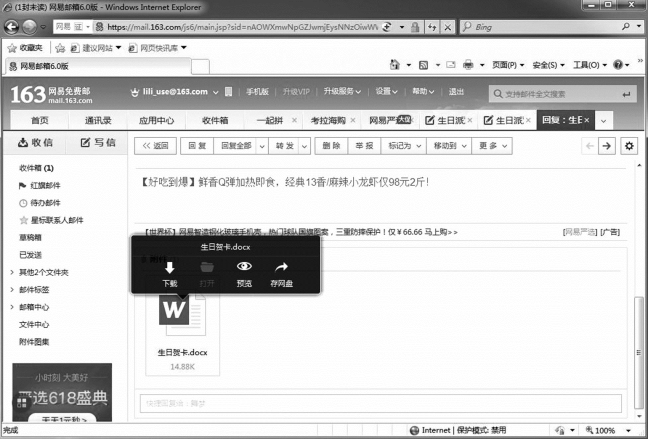Click the 网易严选 ad link
The height and width of the screenshot is (439, 648).
[x=580, y=232]
